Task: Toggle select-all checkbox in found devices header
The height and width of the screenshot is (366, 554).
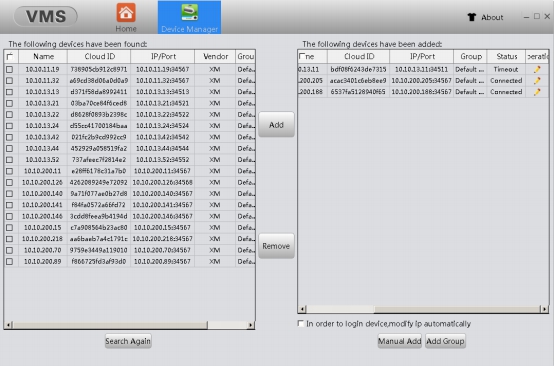Action: coord(10,56)
